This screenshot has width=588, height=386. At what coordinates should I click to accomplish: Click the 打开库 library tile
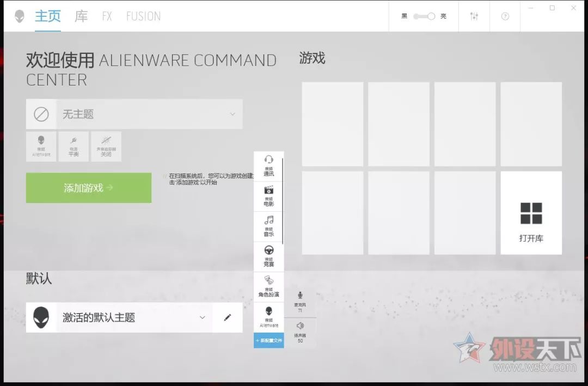tap(531, 220)
